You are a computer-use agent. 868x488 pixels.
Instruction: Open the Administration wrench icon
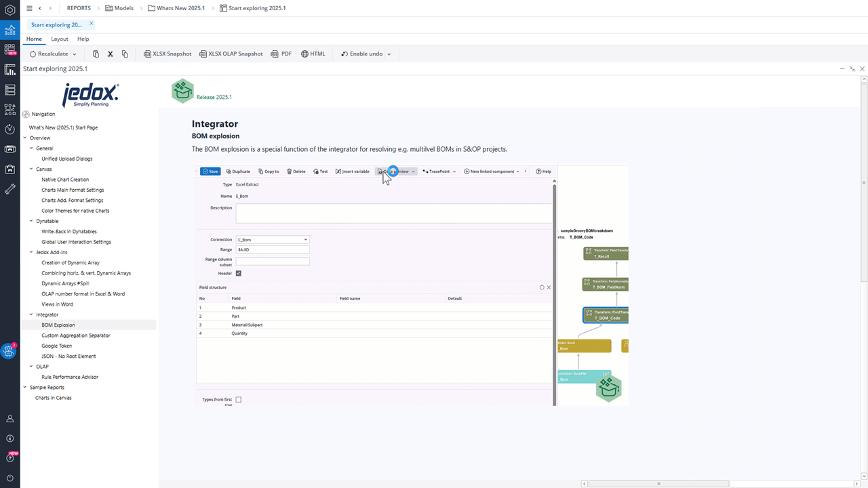coord(9,189)
